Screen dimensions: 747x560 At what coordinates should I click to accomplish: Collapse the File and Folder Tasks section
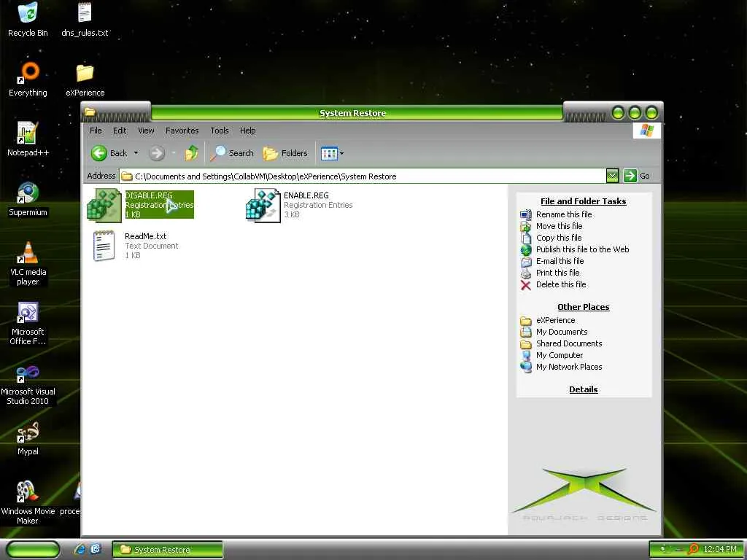click(583, 201)
